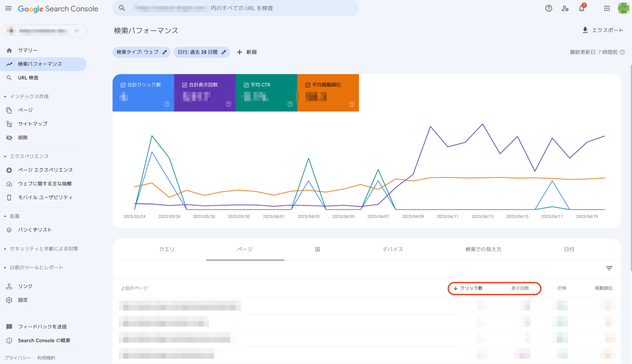This screenshot has height=364, width=632.
Task: Open the hamburger main menu
Action: pos(9,9)
